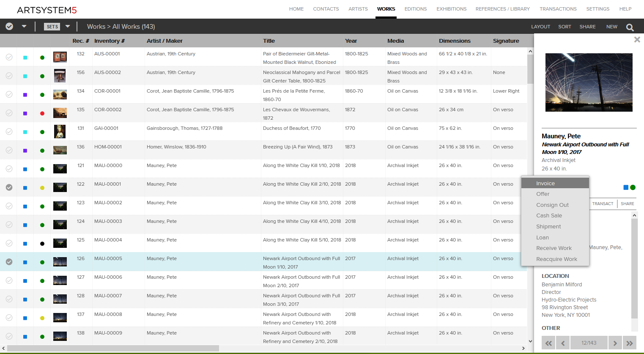Click the select-all checkmark icon in toolbar
Screen dimensions: 644x354
pyautogui.click(x=9, y=26)
